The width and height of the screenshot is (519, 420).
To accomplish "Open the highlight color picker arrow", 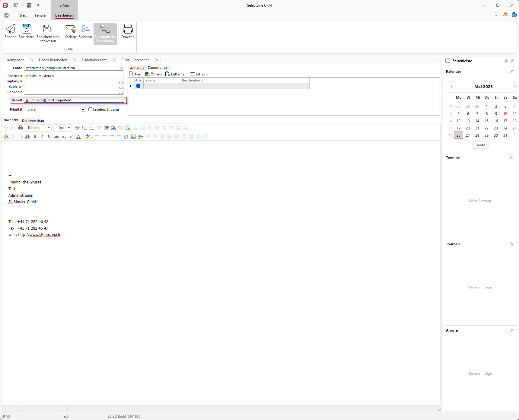I will point(91,137).
